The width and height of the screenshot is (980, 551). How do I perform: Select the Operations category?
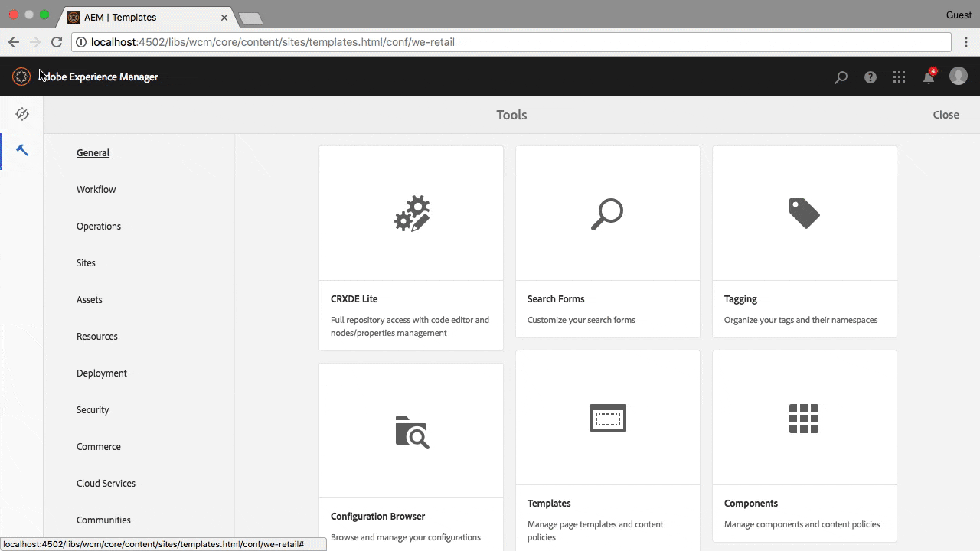[99, 227]
